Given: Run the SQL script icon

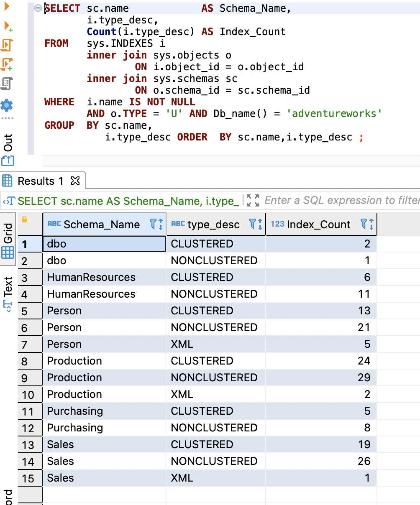Looking at the screenshot, I should click(7, 45).
